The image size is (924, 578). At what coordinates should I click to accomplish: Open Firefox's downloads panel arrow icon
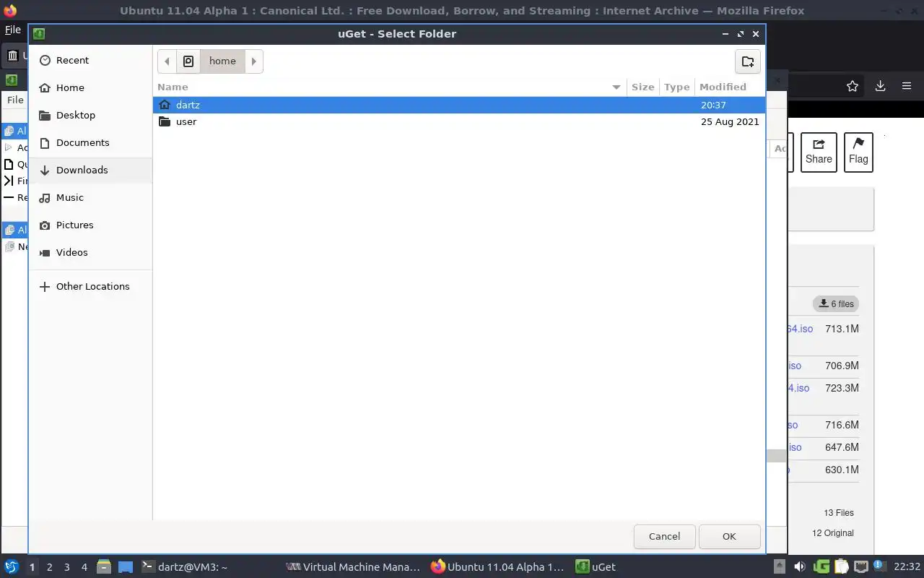pyautogui.click(x=880, y=86)
